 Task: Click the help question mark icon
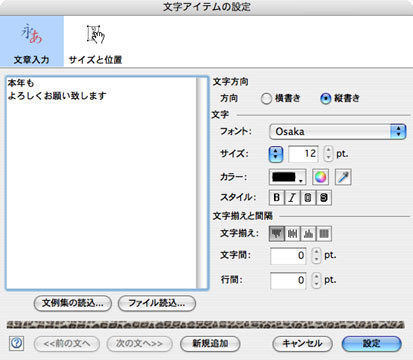(16, 343)
